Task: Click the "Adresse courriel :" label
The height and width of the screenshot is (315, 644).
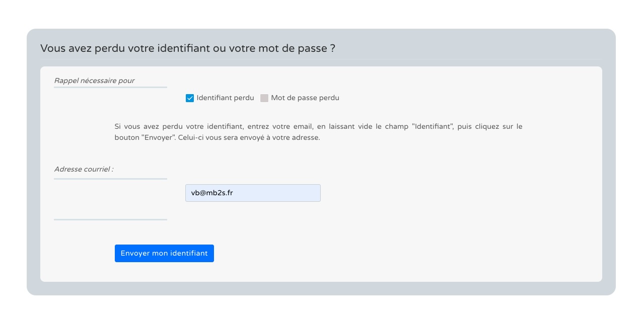Action: click(x=84, y=169)
